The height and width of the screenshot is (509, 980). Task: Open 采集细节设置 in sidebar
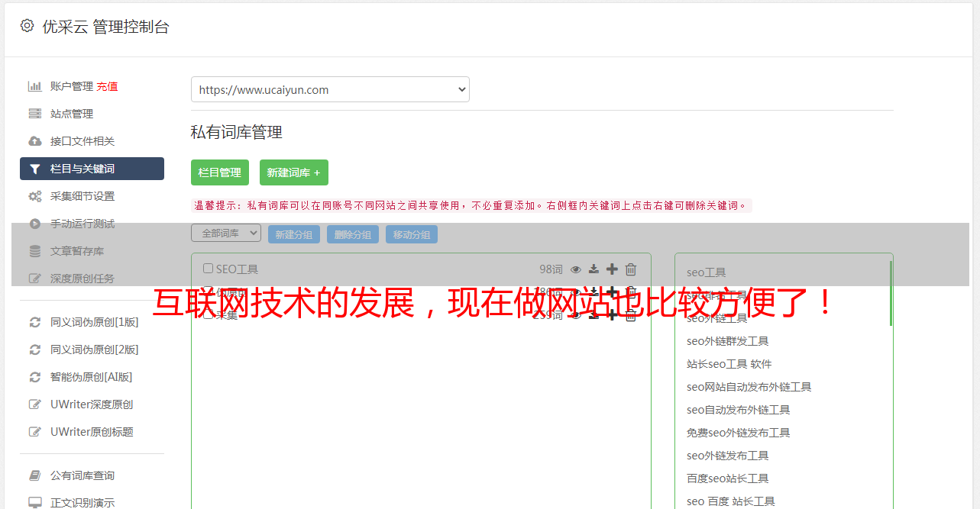pyautogui.click(x=82, y=196)
